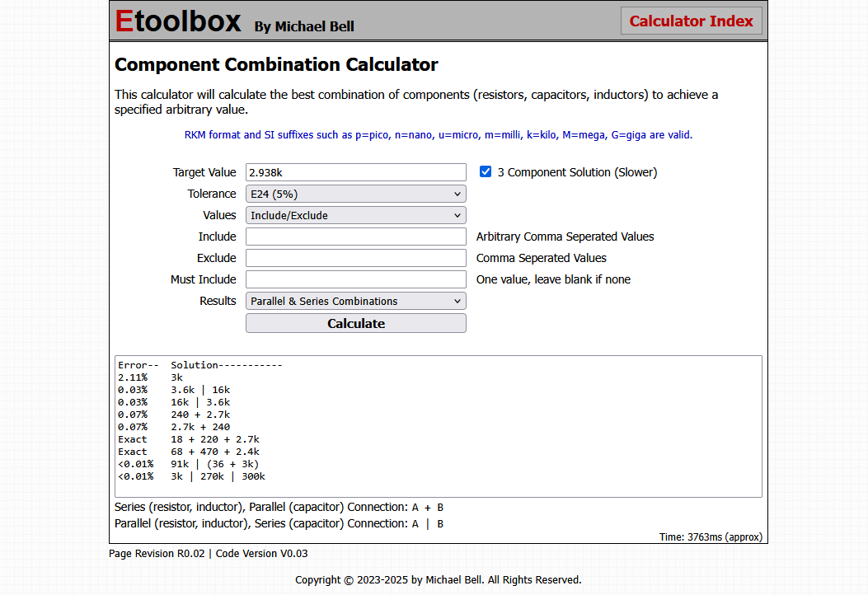The image size is (868, 595).
Task: Select exact result '68 + 470 + 2.4k'
Action: pyautogui.click(x=215, y=452)
